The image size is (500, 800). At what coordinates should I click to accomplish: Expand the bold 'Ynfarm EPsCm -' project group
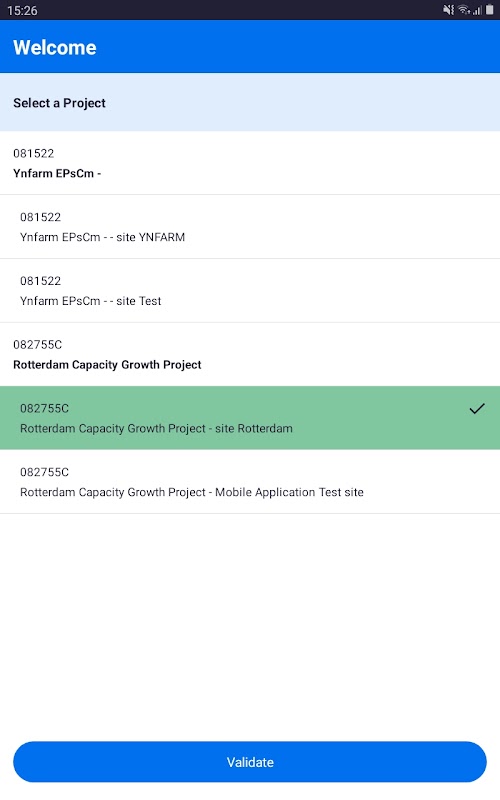250,163
